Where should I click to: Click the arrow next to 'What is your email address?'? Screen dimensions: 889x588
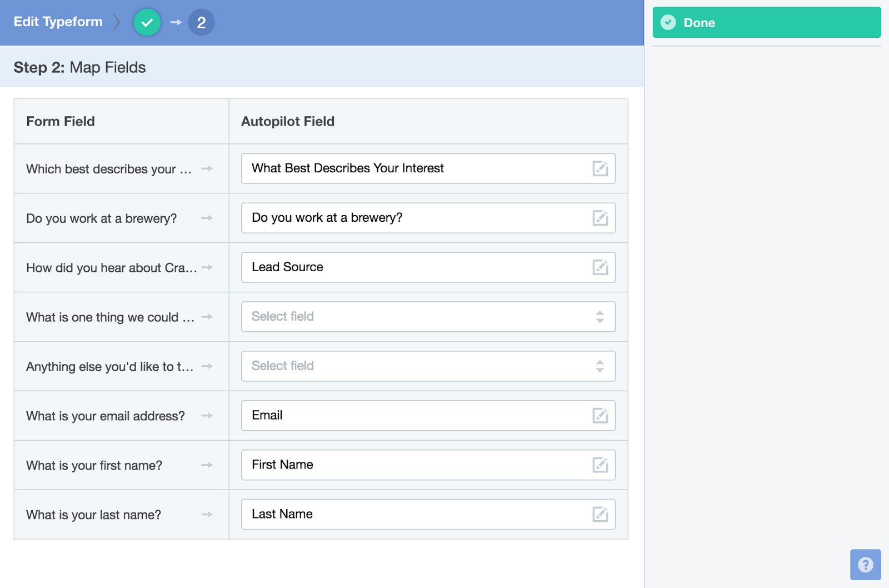(x=207, y=416)
